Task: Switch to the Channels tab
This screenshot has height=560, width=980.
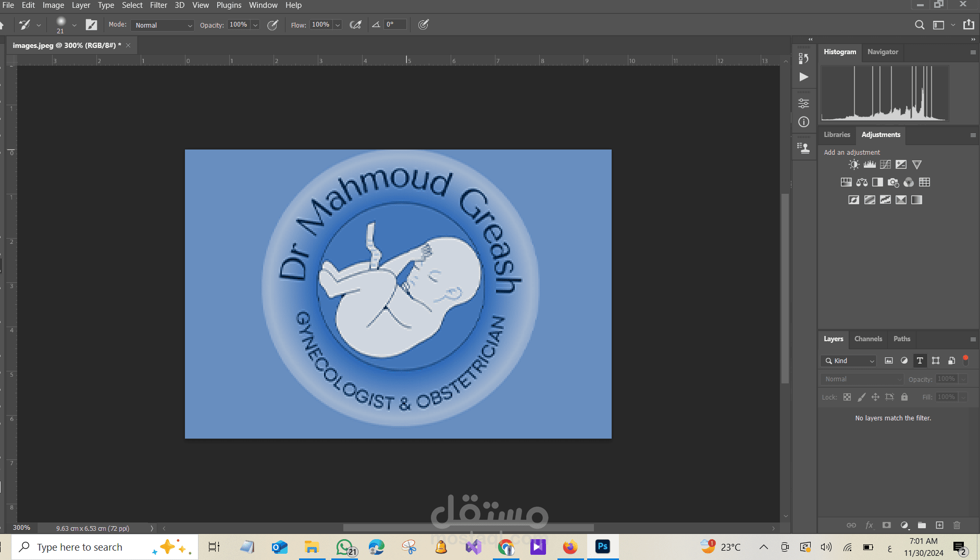Action: pyautogui.click(x=868, y=339)
